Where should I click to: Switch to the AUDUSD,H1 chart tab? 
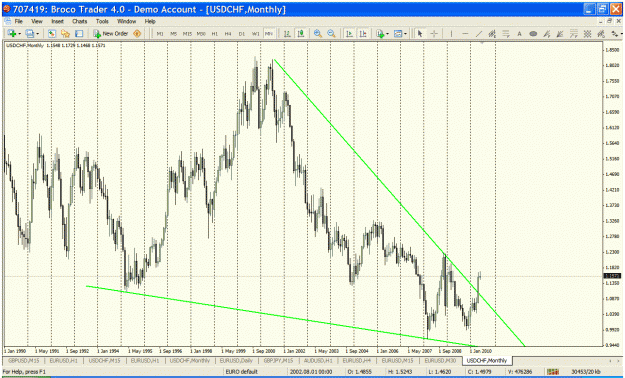(318, 360)
